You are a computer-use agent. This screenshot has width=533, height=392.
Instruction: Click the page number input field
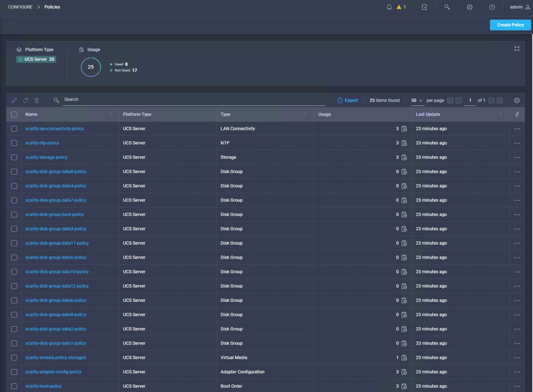pyautogui.click(x=470, y=100)
